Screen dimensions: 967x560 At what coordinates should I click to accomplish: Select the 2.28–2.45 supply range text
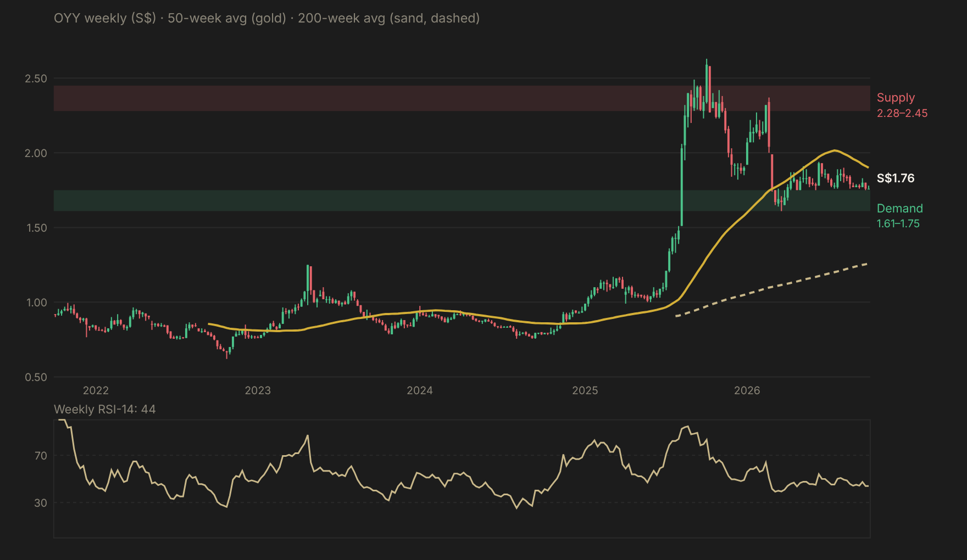[x=902, y=113]
